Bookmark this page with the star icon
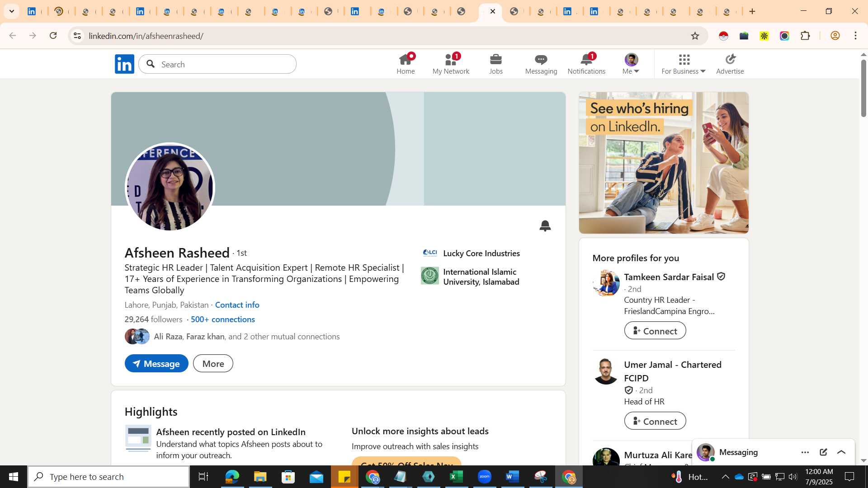This screenshot has height=488, width=868. tap(695, 36)
